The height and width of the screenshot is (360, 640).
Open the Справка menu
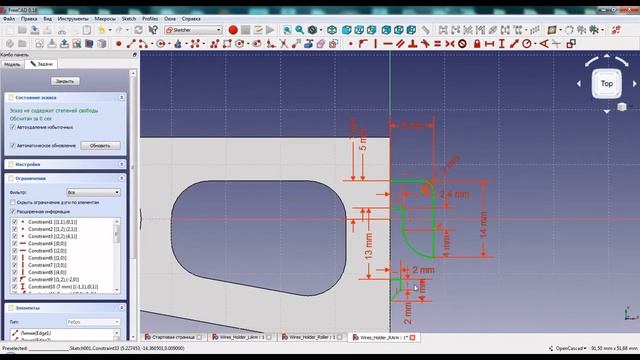tap(191, 19)
